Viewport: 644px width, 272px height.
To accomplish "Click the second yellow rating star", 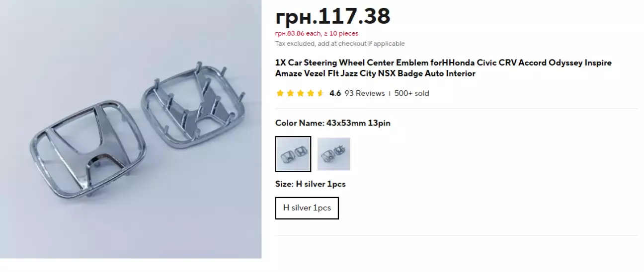I will (290, 93).
